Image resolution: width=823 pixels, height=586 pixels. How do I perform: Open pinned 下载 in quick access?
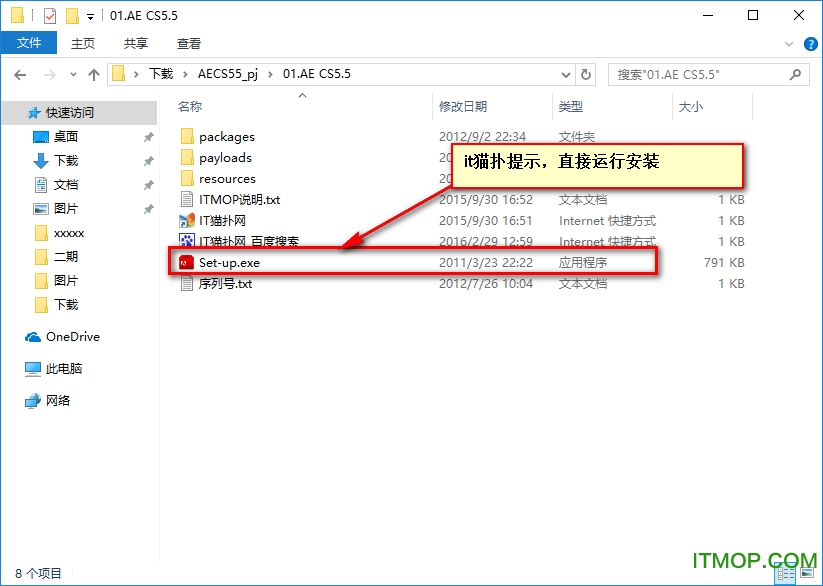pos(66,161)
